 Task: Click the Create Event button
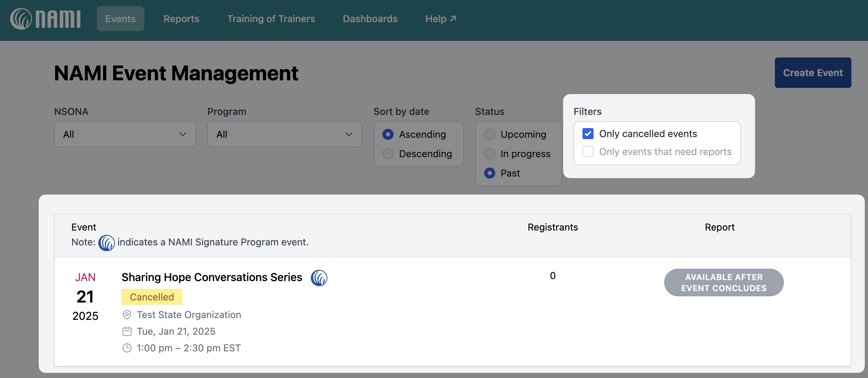coord(813,73)
